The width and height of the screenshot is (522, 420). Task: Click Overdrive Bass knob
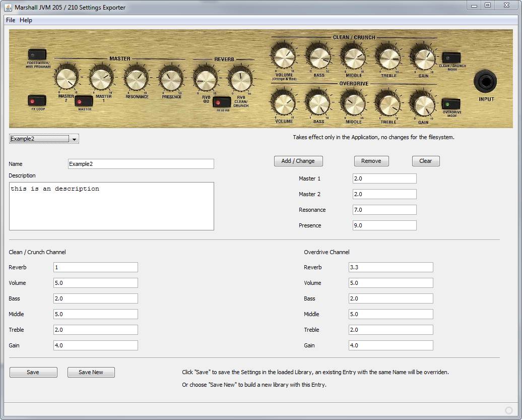[x=318, y=103]
